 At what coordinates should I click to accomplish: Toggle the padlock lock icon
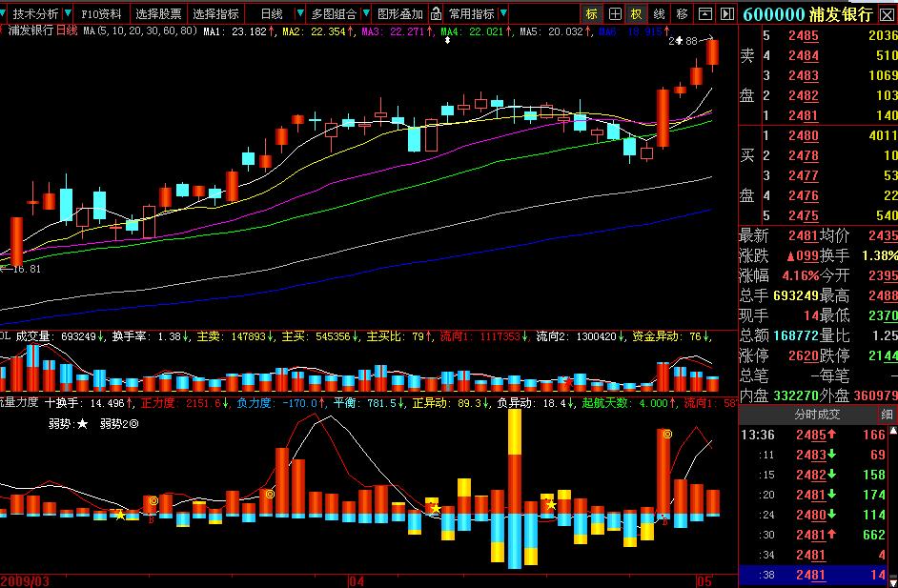[436, 13]
